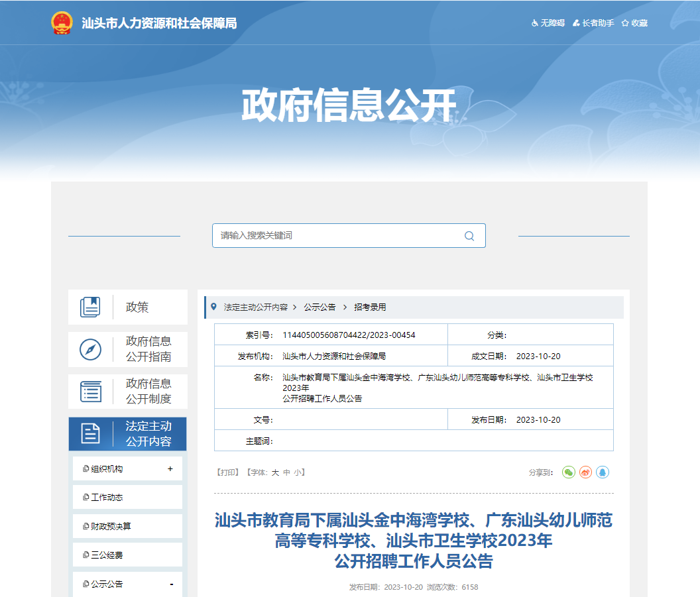The width and height of the screenshot is (700, 597).
Task: Click the 打印 print link
Action: 227,472
